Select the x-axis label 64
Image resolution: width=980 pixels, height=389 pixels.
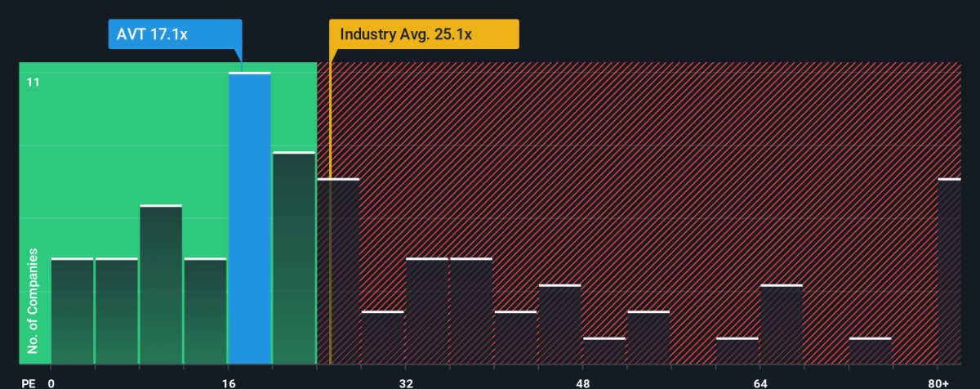(760, 383)
